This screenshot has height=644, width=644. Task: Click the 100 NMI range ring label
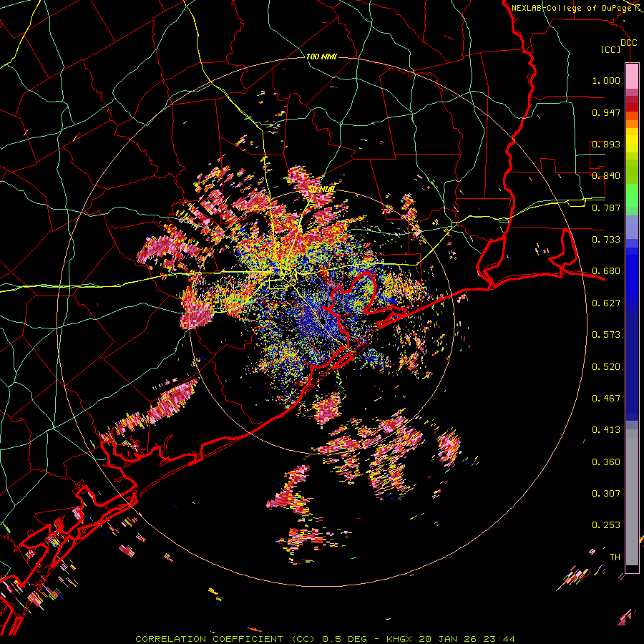tap(321, 57)
